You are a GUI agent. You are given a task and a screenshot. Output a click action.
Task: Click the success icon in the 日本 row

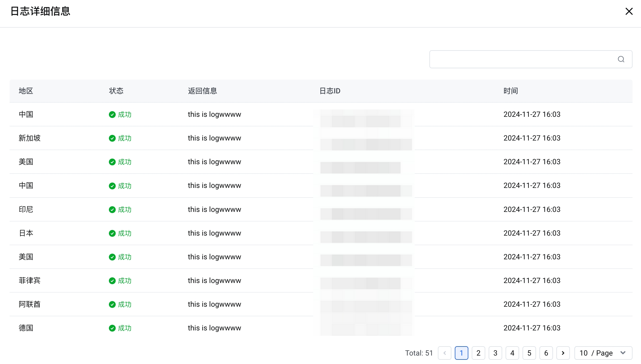click(112, 233)
